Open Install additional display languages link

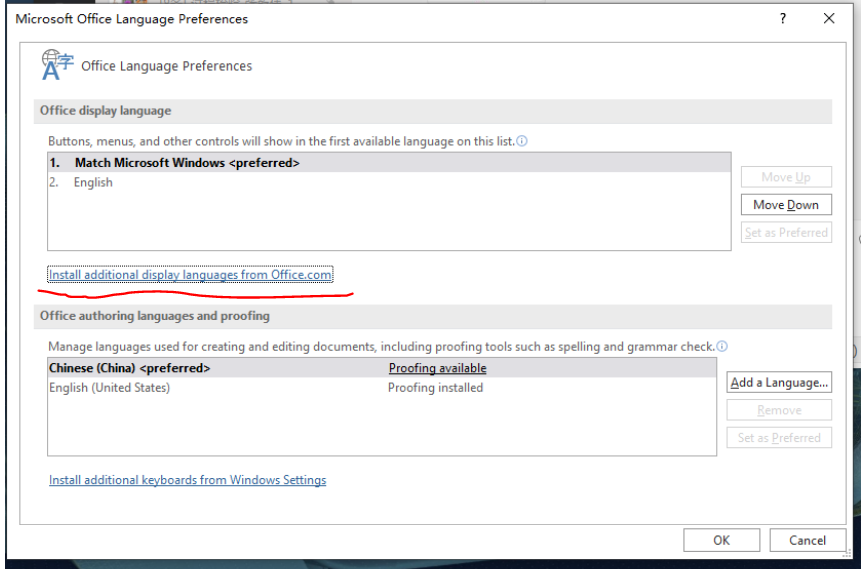pyautogui.click(x=190, y=275)
